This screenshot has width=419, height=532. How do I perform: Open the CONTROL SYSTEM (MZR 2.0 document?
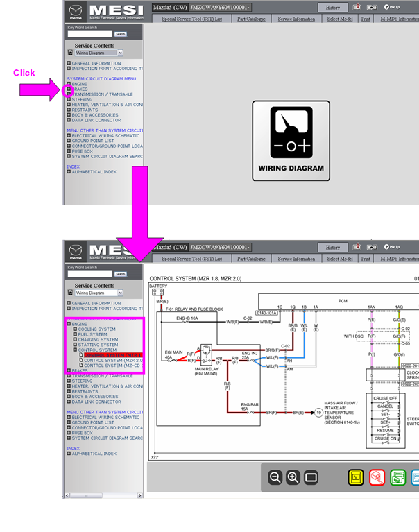click(113, 360)
